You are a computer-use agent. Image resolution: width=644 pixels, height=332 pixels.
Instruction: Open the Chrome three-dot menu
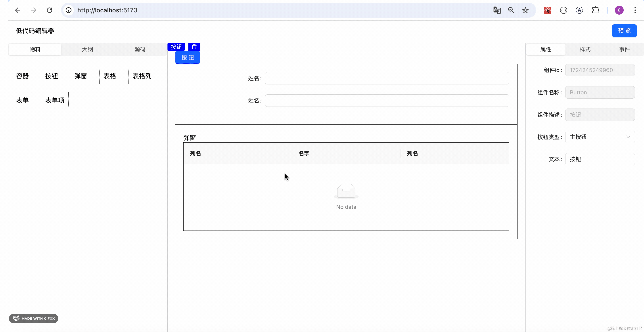pyautogui.click(x=635, y=10)
